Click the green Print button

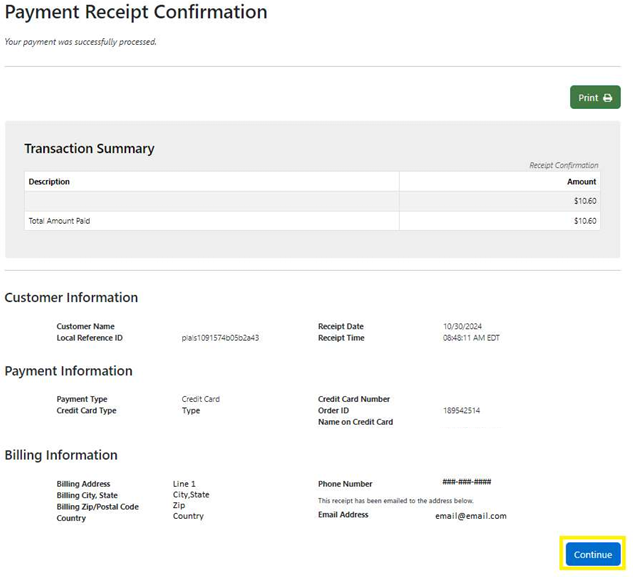click(595, 97)
